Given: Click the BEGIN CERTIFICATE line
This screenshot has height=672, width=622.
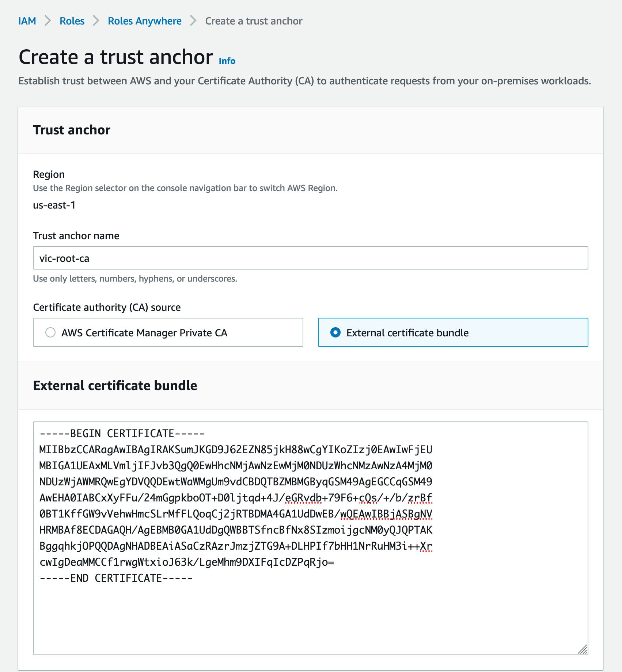Looking at the screenshot, I should point(122,435).
